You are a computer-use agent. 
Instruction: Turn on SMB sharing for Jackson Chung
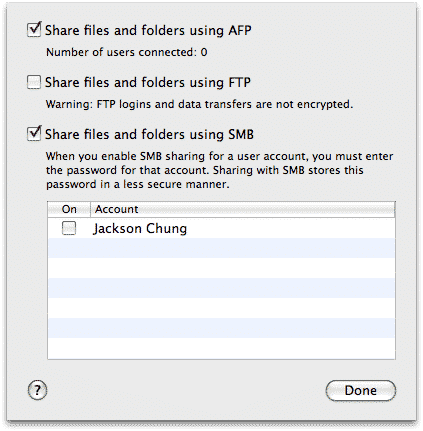click(x=69, y=228)
